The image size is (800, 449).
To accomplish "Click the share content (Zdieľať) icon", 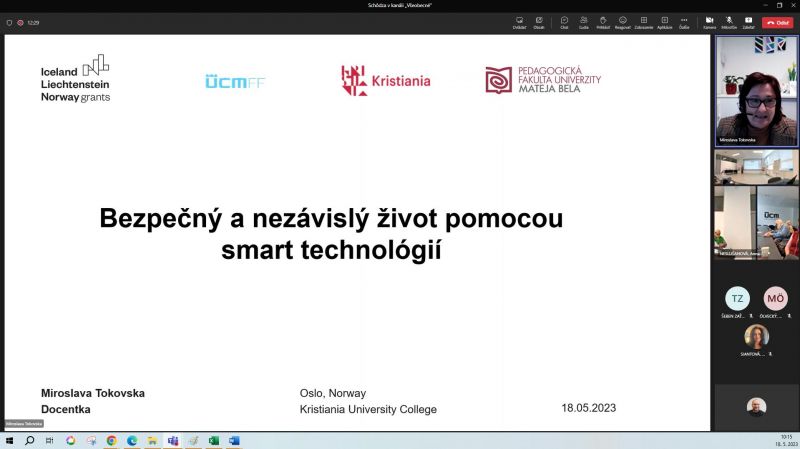I will click(747, 21).
